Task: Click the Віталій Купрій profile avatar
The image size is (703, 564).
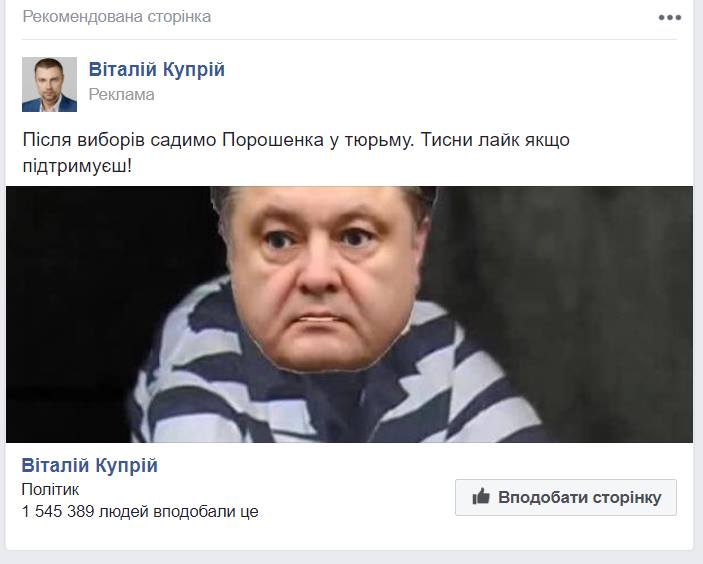Action: (49, 84)
